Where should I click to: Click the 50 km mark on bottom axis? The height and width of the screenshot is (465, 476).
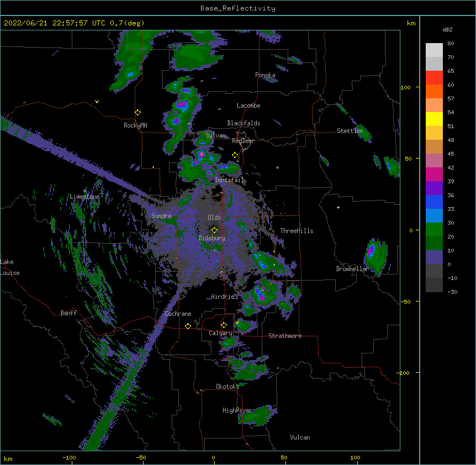coord(283,457)
